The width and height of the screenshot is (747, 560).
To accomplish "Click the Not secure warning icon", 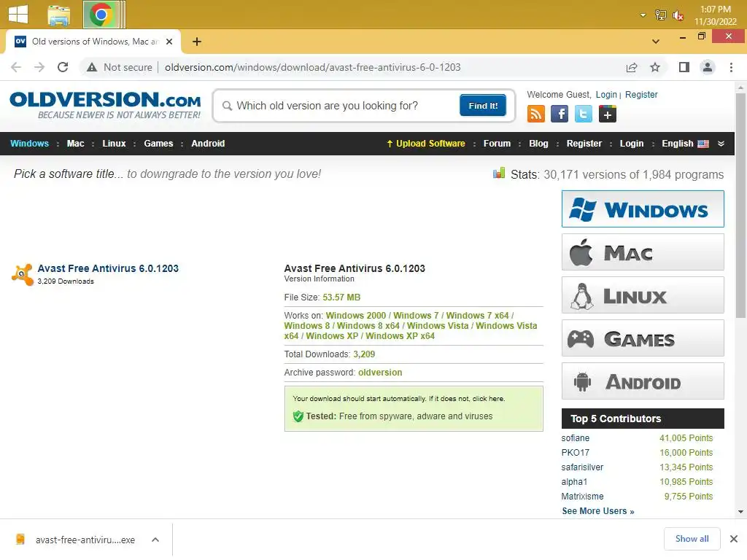I will [x=92, y=67].
